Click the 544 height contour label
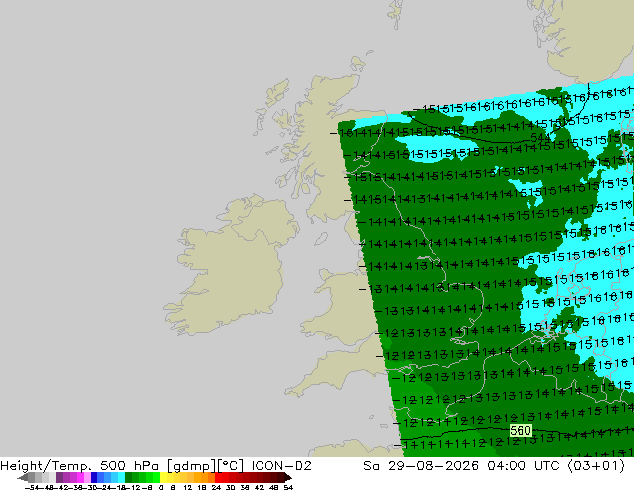 [x=540, y=137]
